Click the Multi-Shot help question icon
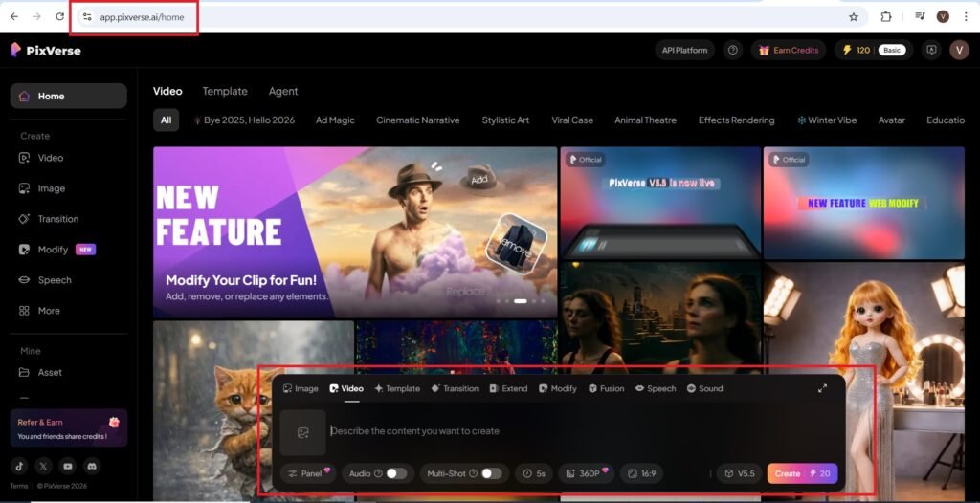Viewport: 980px width, 503px height. (x=473, y=473)
